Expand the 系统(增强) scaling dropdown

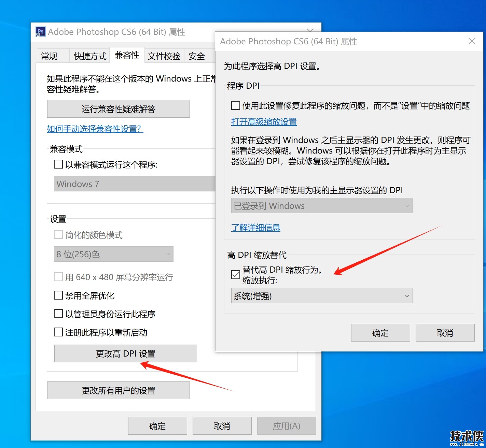point(322,296)
